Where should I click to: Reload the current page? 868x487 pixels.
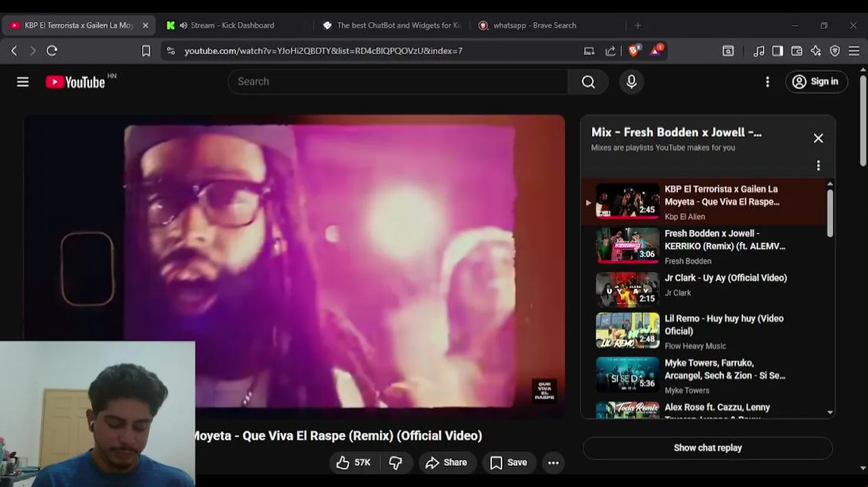(52, 51)
